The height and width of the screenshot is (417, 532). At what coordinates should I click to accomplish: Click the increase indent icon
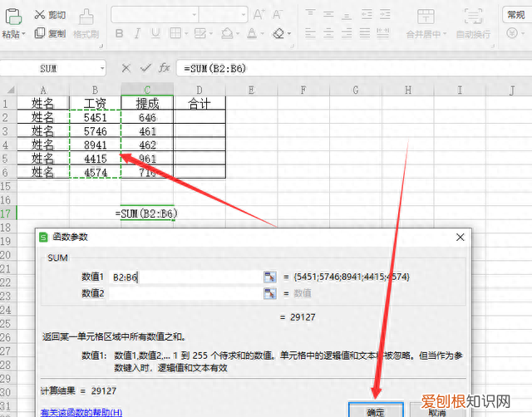pos(385,14)
